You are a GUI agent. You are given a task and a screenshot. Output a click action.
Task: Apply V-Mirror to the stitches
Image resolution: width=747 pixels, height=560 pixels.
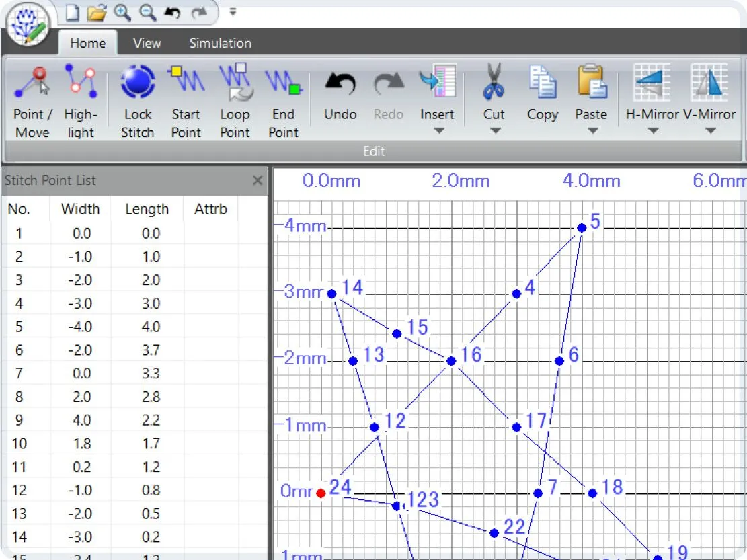pyautogui.click(x=708, y=87)
